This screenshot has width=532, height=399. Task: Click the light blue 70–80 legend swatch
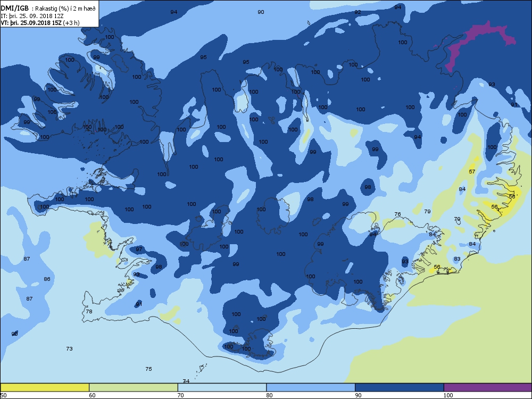coord(222,387)
